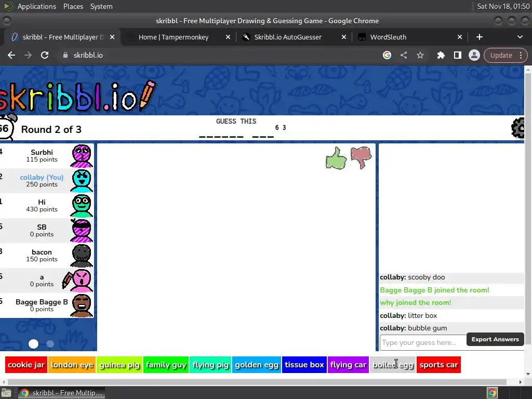532x399 pixels.
Task: Click Surbhi's purple avatar
Action: 82,156
